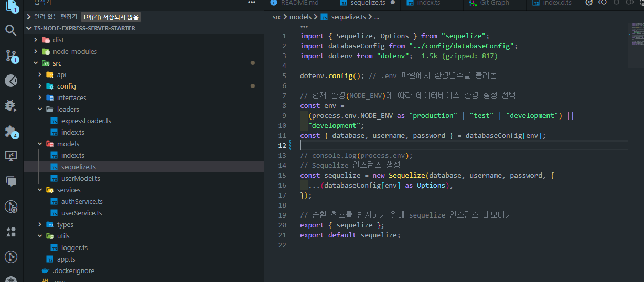Collapse the utils folder chevron

40,236
